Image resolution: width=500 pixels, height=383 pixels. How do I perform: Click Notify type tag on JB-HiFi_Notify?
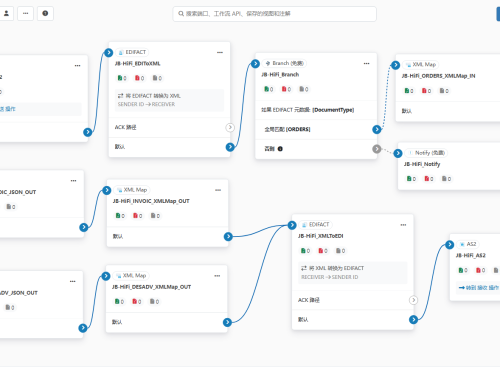coord(426,153)
